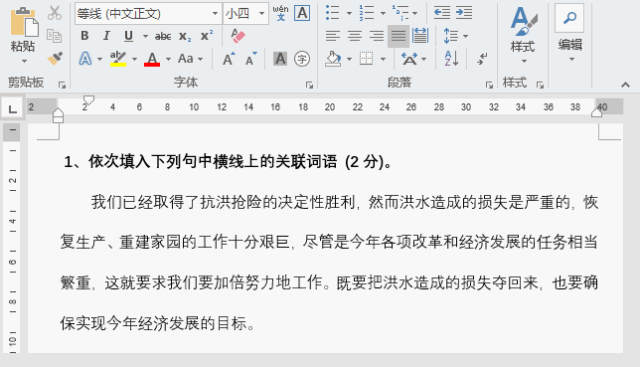Open the Text Effects dropdown arrow
640x367 pixels.
click(x=100, y=59)
